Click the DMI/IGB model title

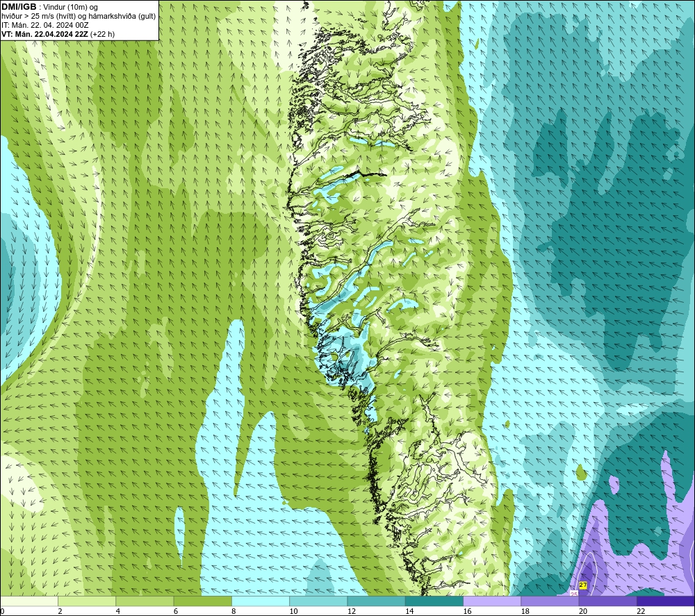[x=19, y=7]
